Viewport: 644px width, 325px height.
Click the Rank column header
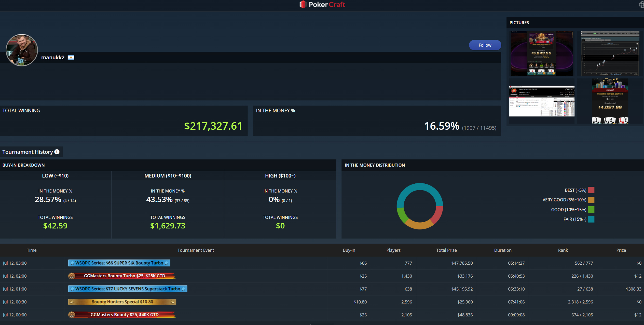coord(563,250)
